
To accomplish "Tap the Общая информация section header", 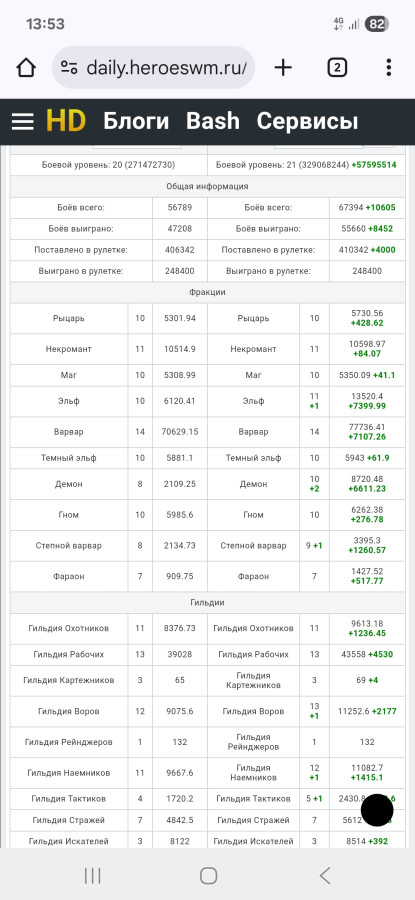I will click(x=207, y=187).
